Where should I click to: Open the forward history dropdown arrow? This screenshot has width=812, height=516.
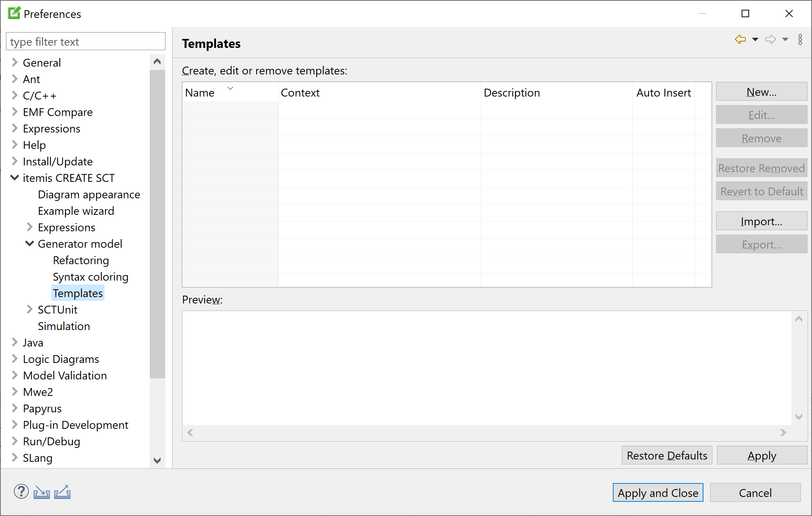[785, 39]
